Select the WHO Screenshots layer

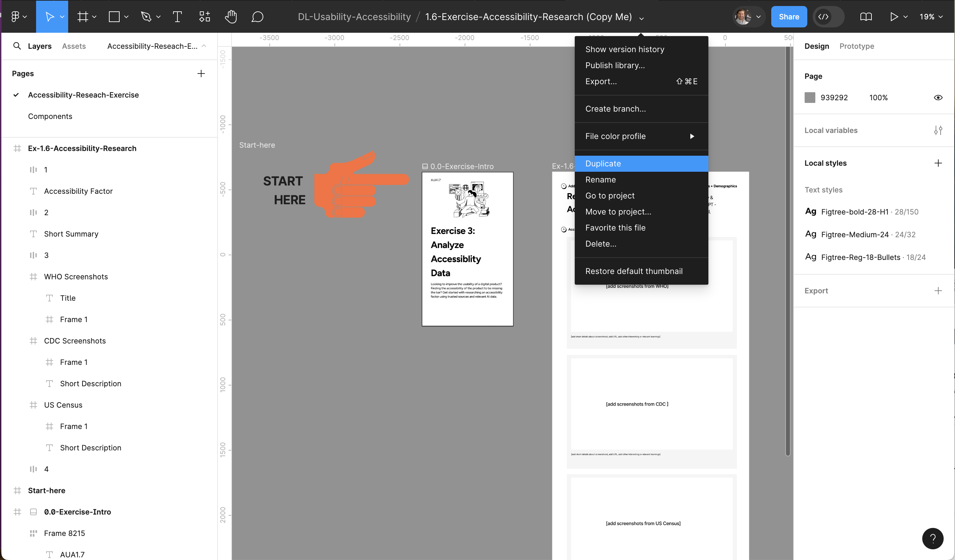click(x=76, y=277)
